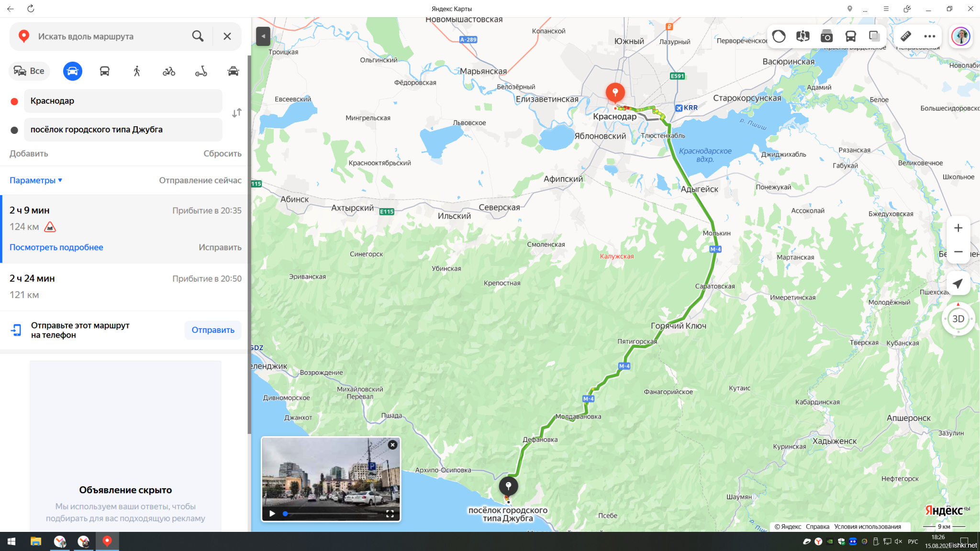Click the road works warning icon
This screenshot has height=551, width=980.
pos(50,227)
